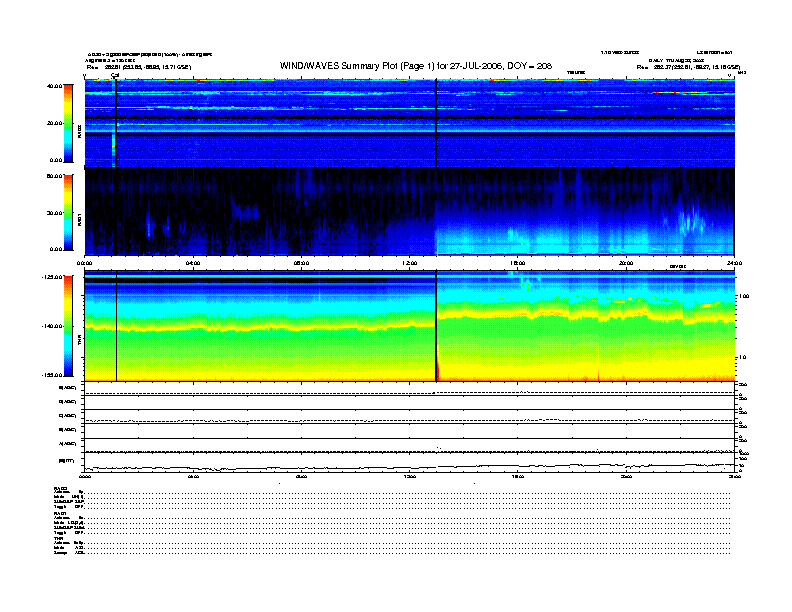792x612 pixels.
Task: Click the 08:00 tick label under the RAD1 panel
Action: tap(301, 263)
